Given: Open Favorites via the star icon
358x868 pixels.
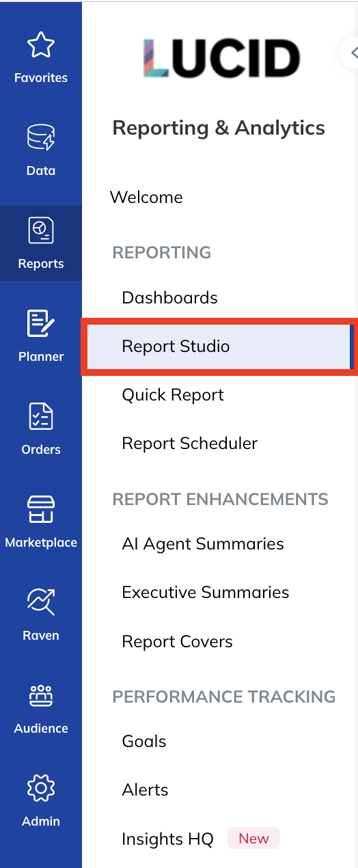Looking at the screenshot, I should coord(40,46).
